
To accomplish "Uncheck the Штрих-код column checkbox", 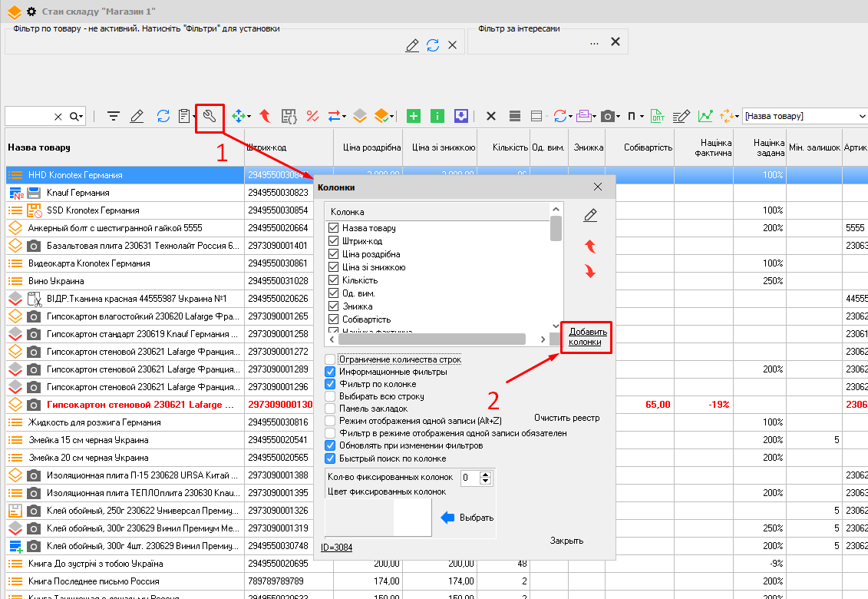I will click(x=333, y=241).
